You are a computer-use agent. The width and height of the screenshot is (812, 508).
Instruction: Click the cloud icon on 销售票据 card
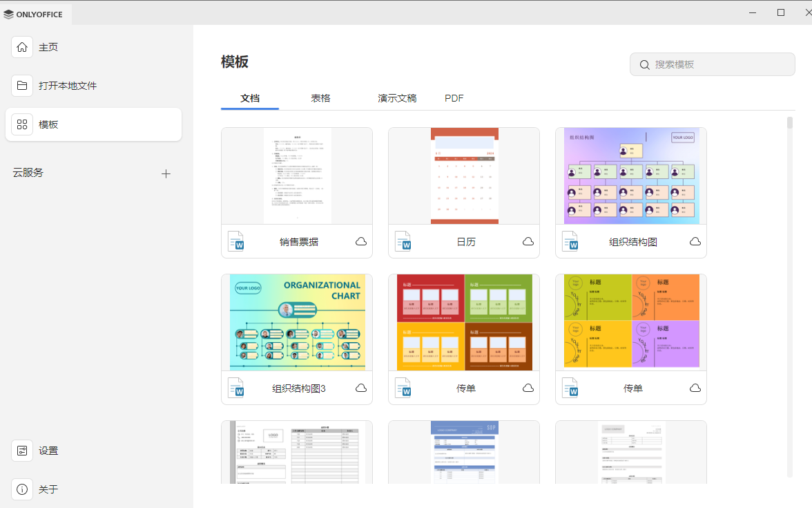tap(361, 242)
